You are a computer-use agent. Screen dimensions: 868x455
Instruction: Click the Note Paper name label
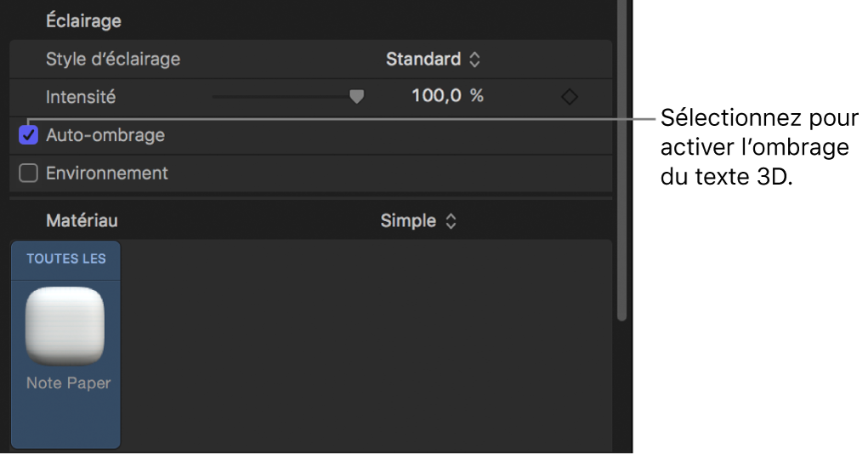point(68,384)
